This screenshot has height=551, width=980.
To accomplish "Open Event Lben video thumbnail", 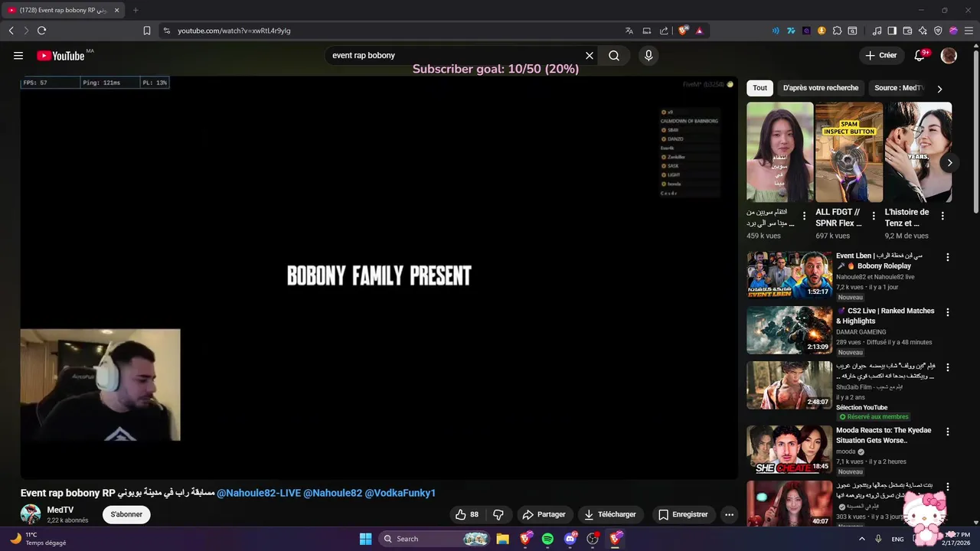I will click(x=789, y=275).
